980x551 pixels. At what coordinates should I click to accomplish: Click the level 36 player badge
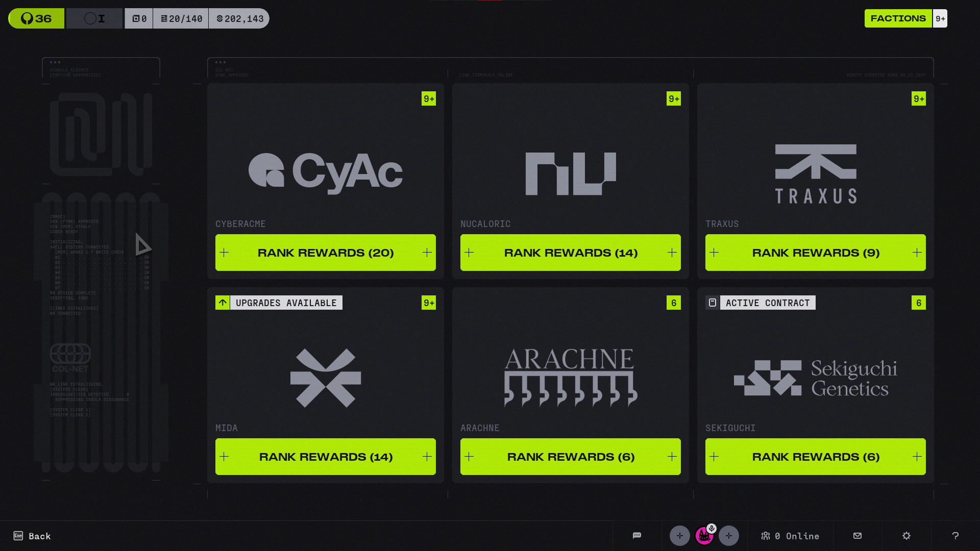click(x=36, y=18)
